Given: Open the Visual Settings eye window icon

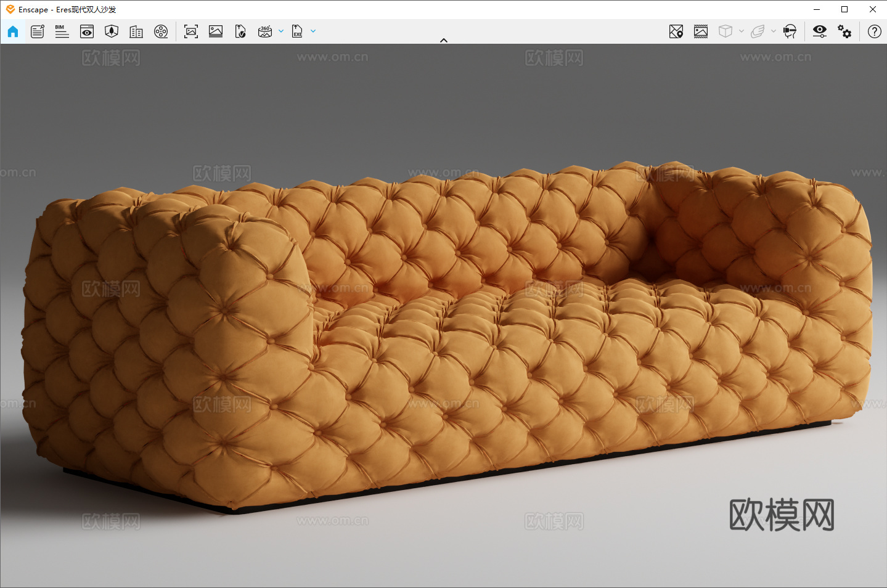Looking at the screenshot, I should point(87,31).
